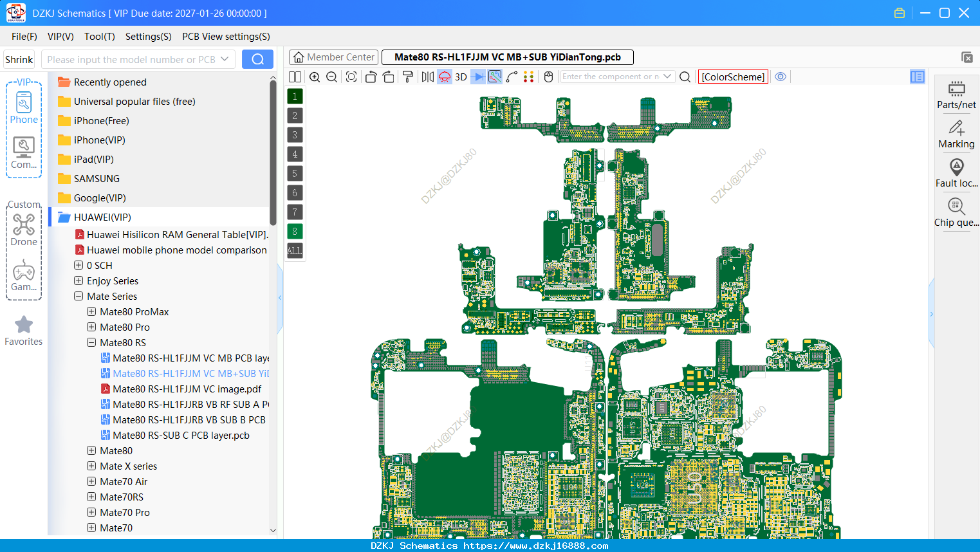Open the ColorScheme selector
980x552 pixels.
[x=733, y=77]
